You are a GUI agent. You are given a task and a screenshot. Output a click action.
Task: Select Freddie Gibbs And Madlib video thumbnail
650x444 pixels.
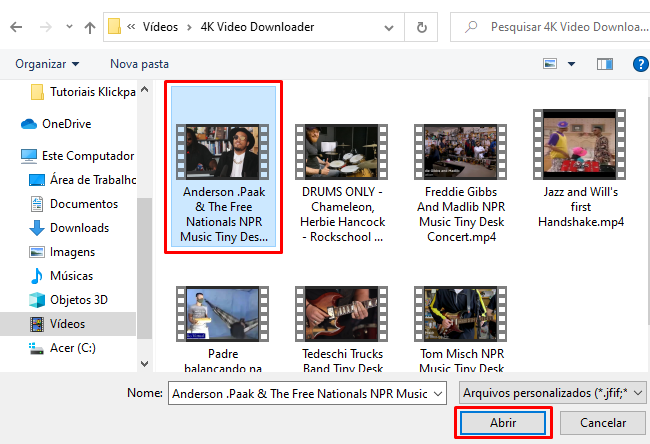pos(461,152)
